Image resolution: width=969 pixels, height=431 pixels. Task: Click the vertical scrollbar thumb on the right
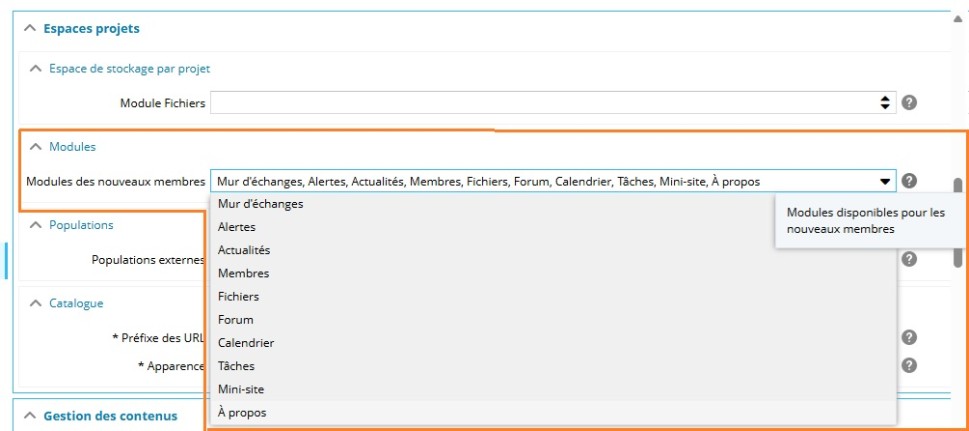point(958,222)
